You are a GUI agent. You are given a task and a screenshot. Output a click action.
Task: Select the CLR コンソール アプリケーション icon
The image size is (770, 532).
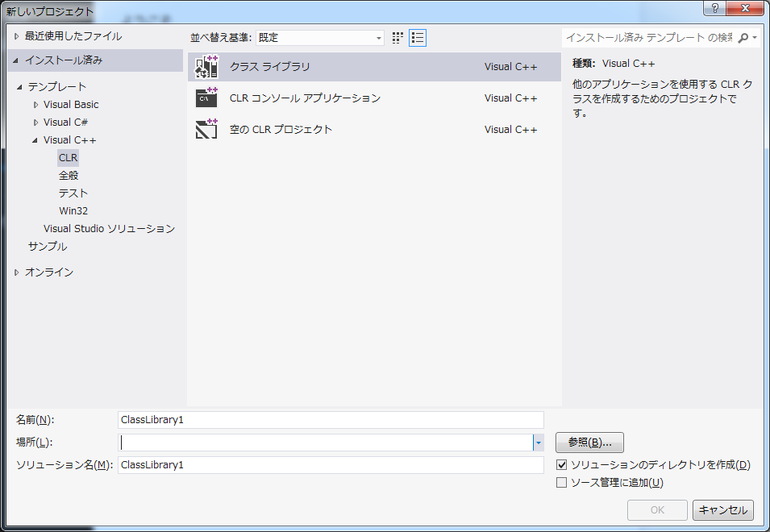pyautogui.click(x=207, y=98)
